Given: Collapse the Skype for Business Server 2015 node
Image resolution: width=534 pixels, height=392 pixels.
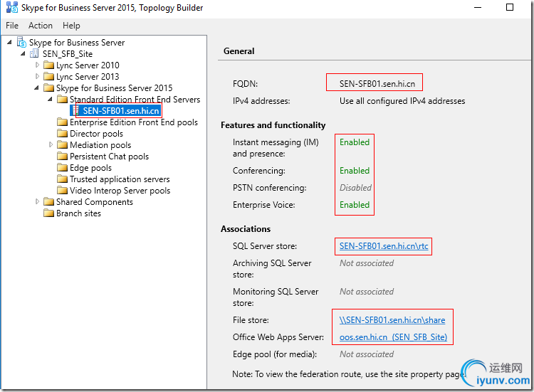Looking at the screenshot, I should pyautogui.click(x=36, y=88).
